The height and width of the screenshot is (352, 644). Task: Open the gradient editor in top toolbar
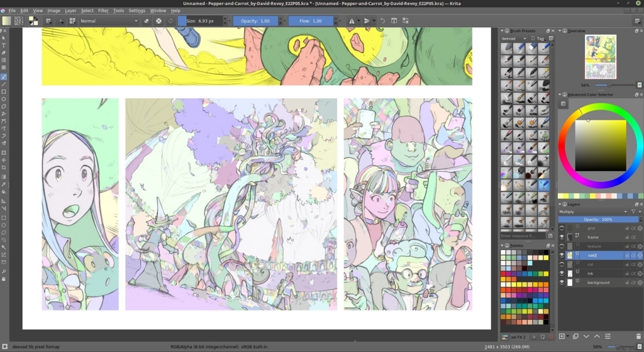point(6,21)
